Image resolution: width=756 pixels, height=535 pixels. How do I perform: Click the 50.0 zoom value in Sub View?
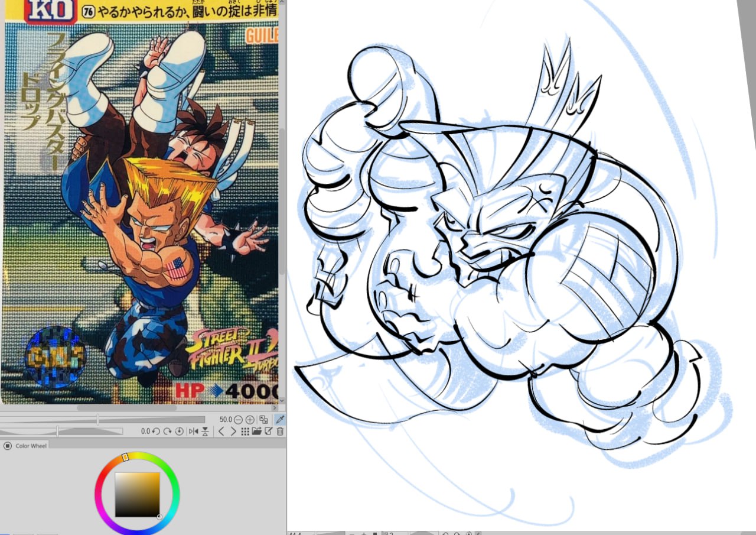[x=226, y=419]
